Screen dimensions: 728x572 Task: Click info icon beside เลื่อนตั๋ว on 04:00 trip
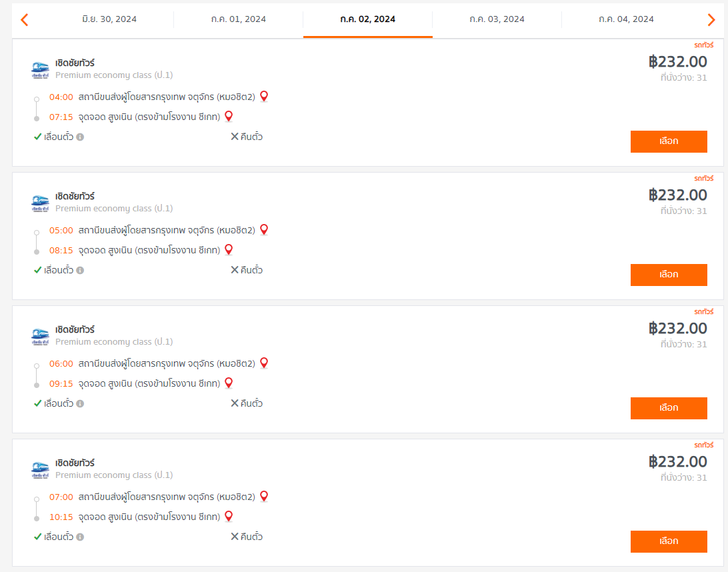click(x=80, y=137)
